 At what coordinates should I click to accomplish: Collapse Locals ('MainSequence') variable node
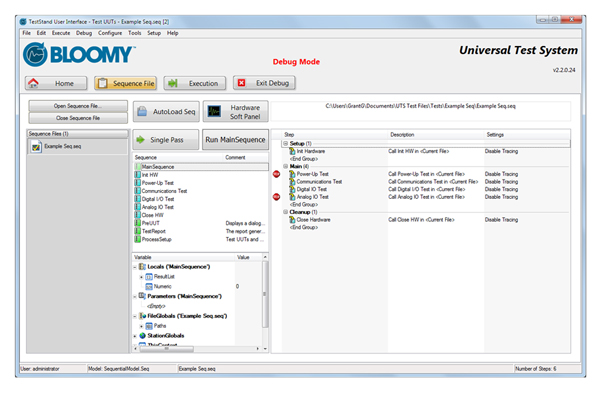point(136,267)
